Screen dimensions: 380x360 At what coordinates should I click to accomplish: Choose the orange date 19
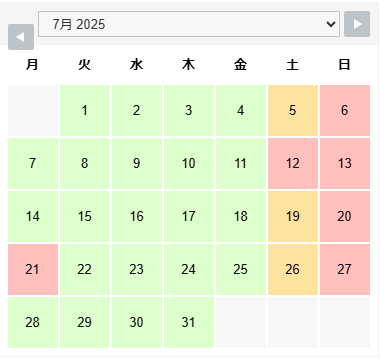point(293,216)
